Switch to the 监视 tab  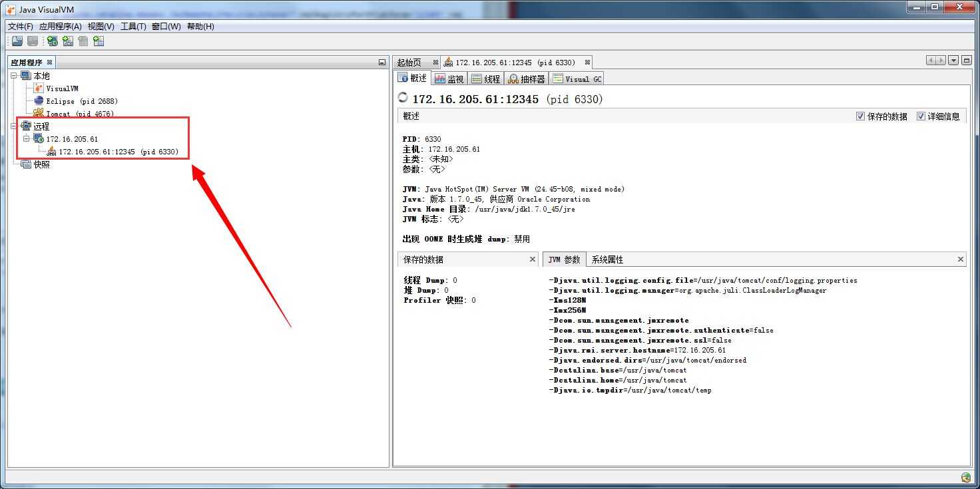[x=449, y=79]
